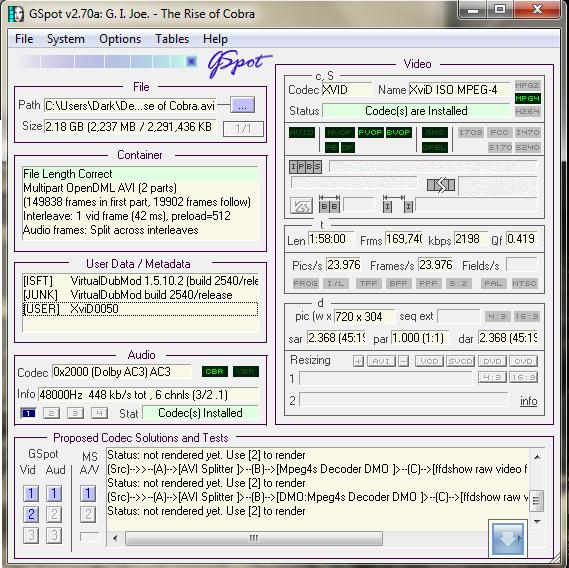Select audio stream 3
This screenshot has height=568, width=569.
coord(75,413)
